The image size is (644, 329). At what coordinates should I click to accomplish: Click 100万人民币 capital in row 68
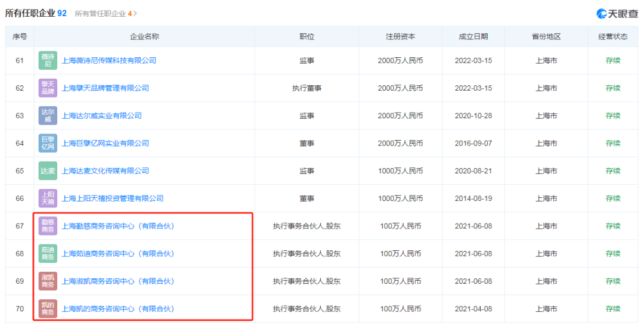[401, 253]
